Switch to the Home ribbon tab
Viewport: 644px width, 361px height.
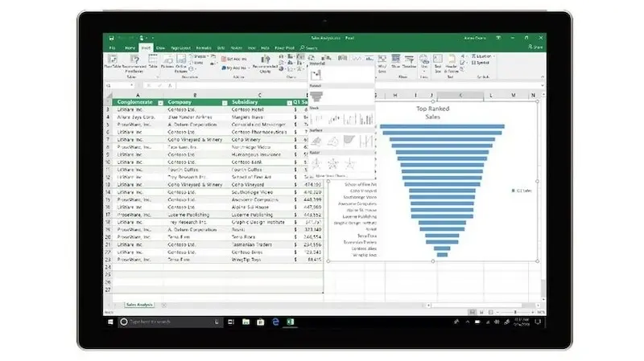pyautogui.click(x=130, y=48)
